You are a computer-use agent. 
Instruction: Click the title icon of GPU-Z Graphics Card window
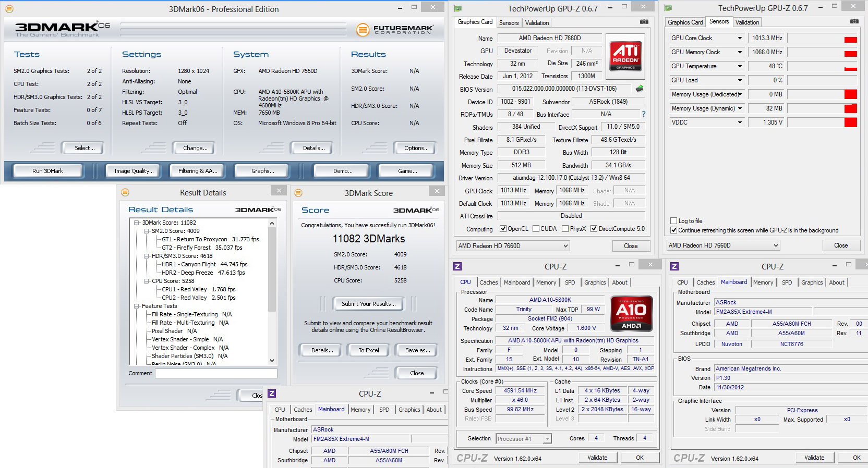[458, 8]
